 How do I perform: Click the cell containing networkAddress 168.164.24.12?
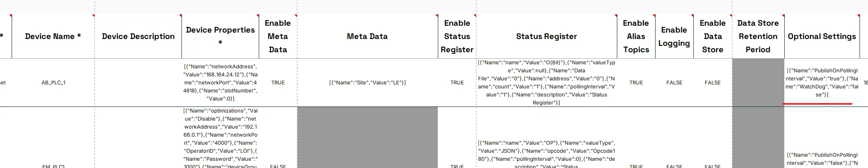(220, 82)
